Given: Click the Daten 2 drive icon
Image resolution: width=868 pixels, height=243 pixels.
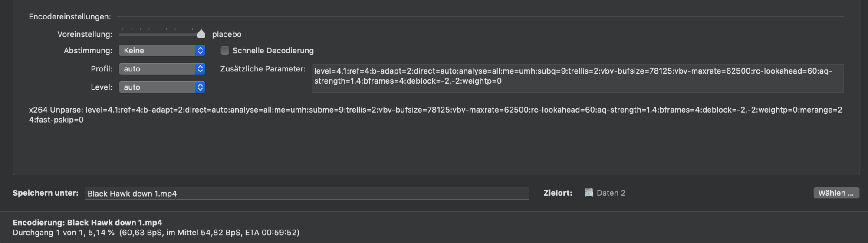Looking at the screenshot, I should coord(589,193).
